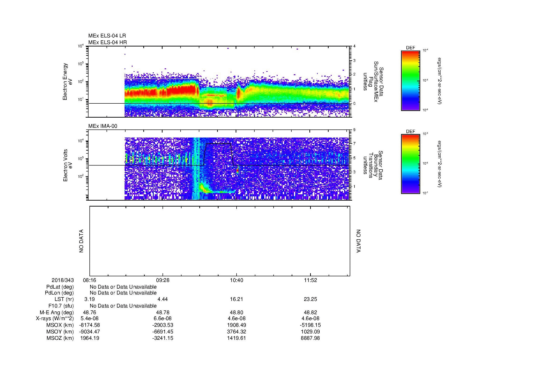Click the MSOZ (km) row label
The height and width of the screenshot is (392, 555).
click(x=60, y=338)
